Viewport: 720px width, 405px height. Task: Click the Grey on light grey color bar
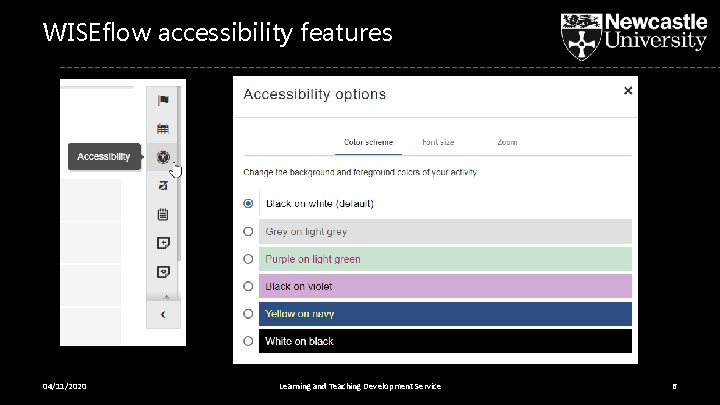click(x=445, y=231)
